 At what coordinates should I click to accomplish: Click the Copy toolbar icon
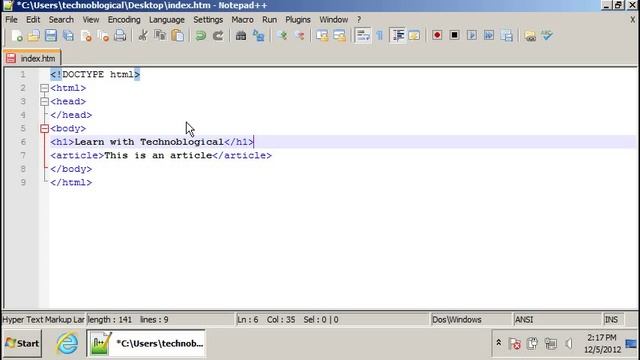pyautogui.click(x=160, y=36)
